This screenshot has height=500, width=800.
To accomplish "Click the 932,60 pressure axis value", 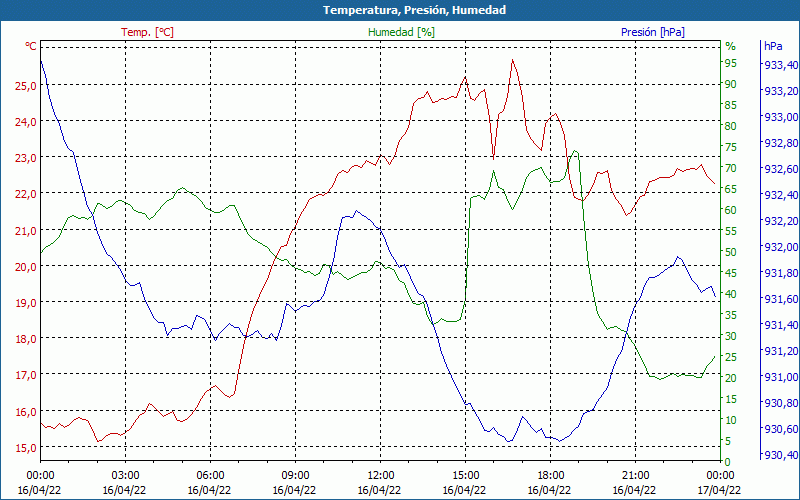I will [x=781, y=169].
